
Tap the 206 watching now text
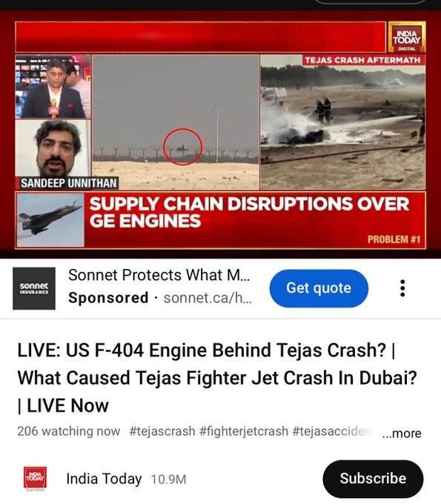[69, 431]
